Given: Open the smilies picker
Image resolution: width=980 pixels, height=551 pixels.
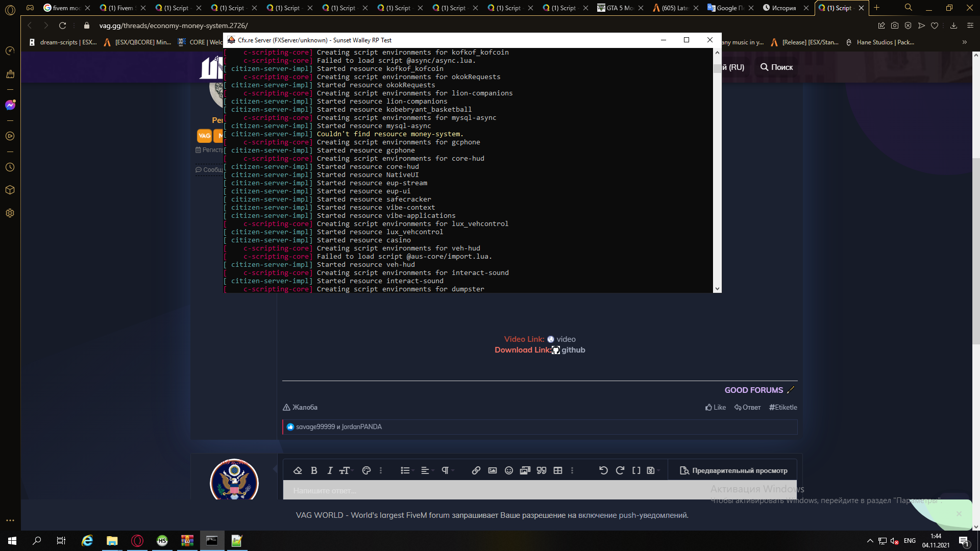Looking at the screenshot, I should pos(508,470).
